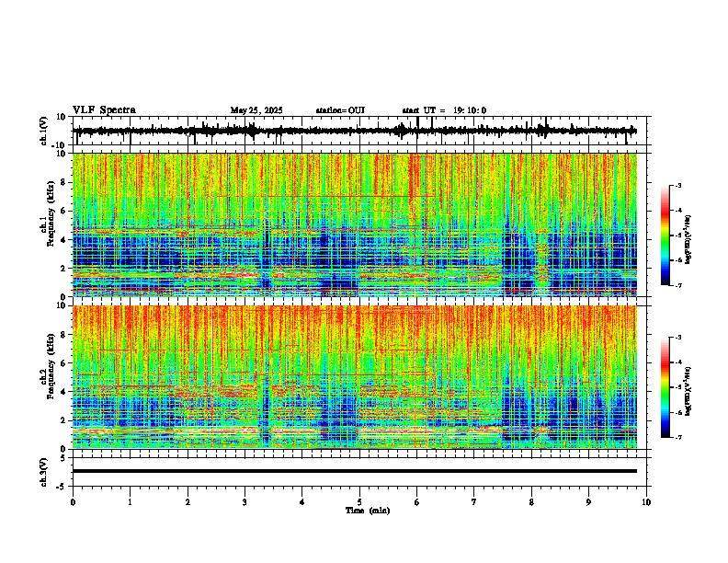Click the "Time (min)" axis title
This screenshot has width=728, height=563.
[x=368, y=511]
